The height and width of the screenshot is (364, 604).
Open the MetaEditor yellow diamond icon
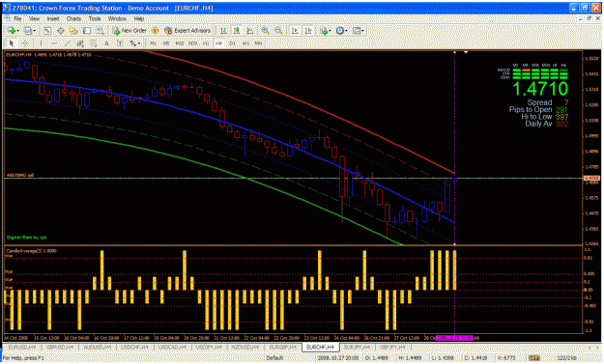pyautogui.click(x=155, y=31)
